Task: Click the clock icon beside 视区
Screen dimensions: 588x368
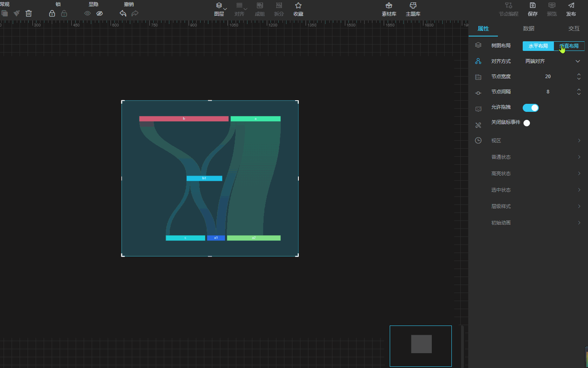Action: tap(478, 140)
